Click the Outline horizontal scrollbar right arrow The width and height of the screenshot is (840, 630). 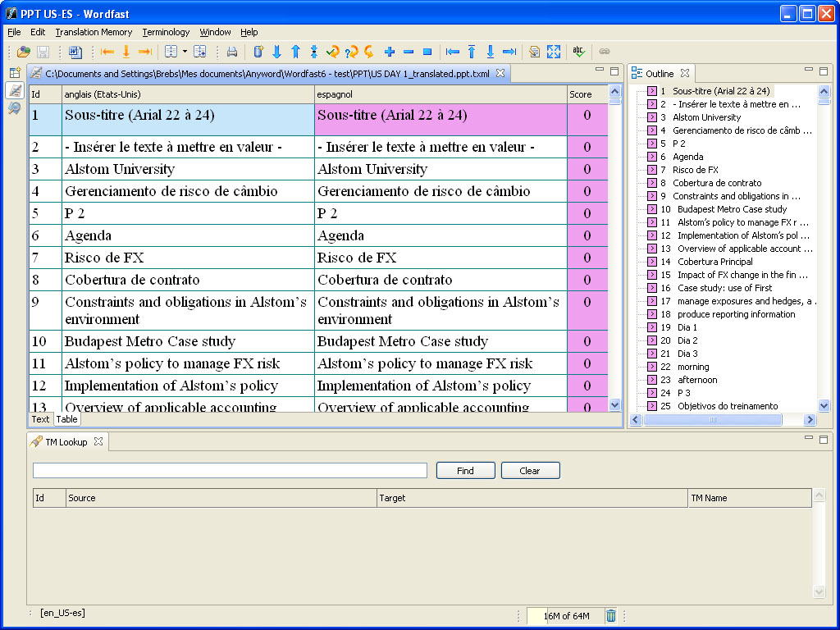(810, 420)
